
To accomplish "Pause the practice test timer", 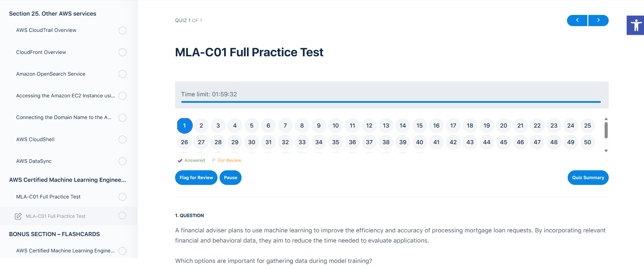I will [230, 178].
